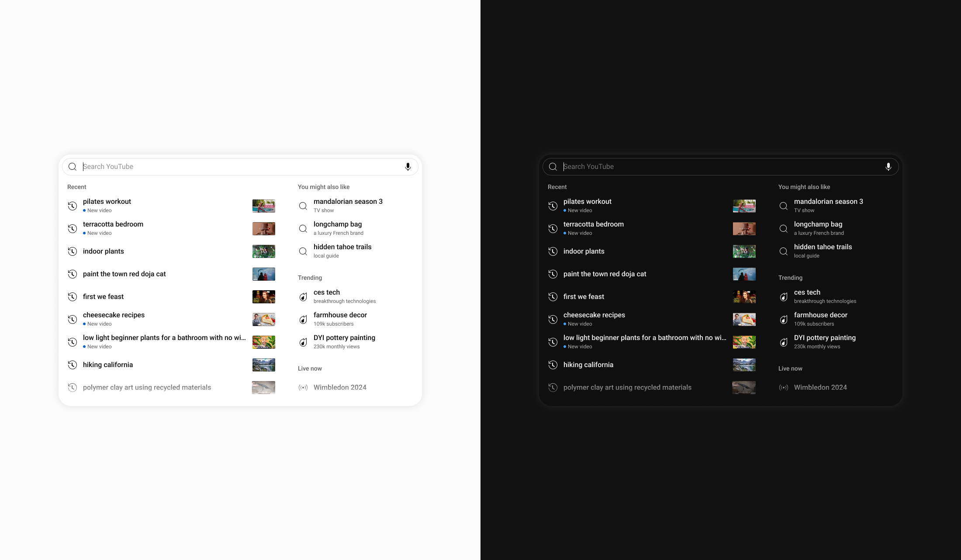Open 'first we feast' thumbnail in light panel
Image resolution: width=961 pixels, height=560 pixels.
[264, 297]
